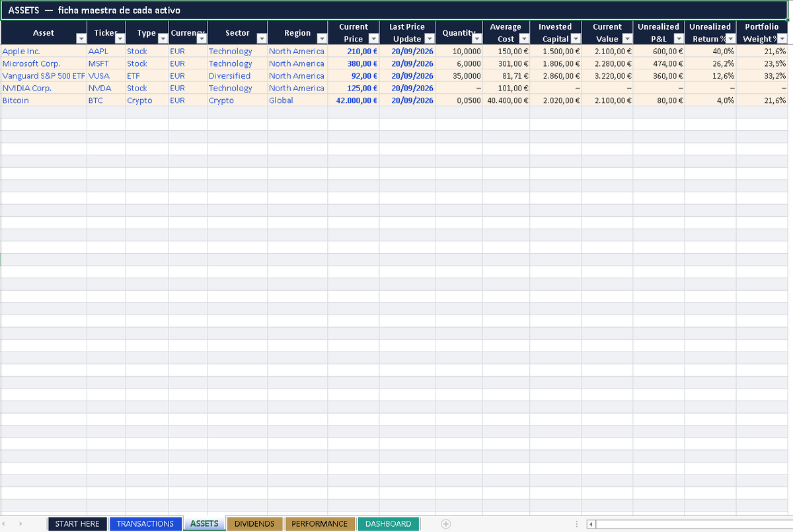
Task: Select the 23,5% portfolio weight cell
Action: [762, 63]
